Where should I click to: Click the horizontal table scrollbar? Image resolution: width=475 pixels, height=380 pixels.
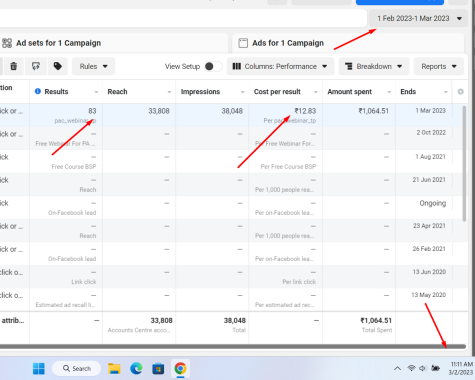click(x=233, y=347)
